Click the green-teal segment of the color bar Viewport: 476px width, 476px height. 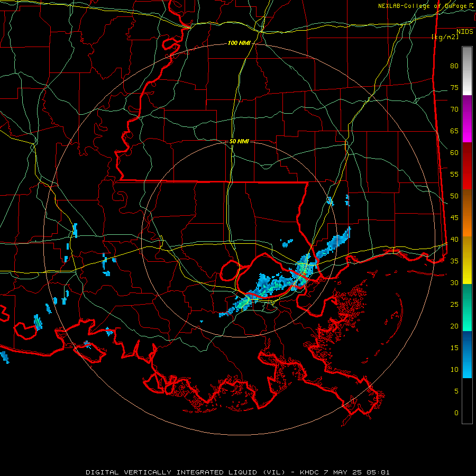pos(467,307)
